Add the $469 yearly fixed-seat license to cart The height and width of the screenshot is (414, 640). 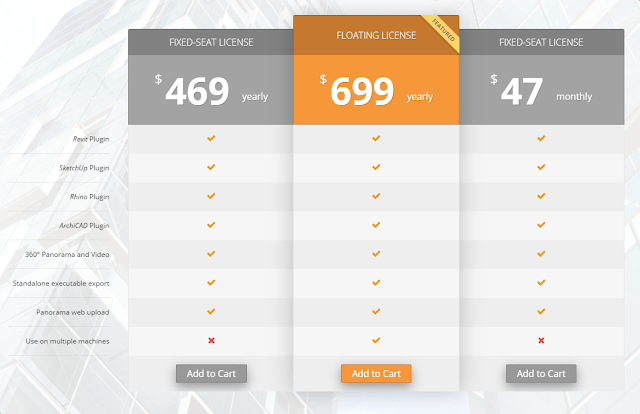pos(211,373)
